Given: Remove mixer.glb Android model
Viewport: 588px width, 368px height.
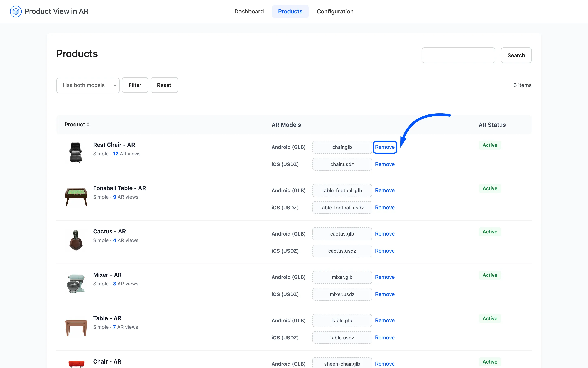Looking at the screenshot, I should (385, 277).
